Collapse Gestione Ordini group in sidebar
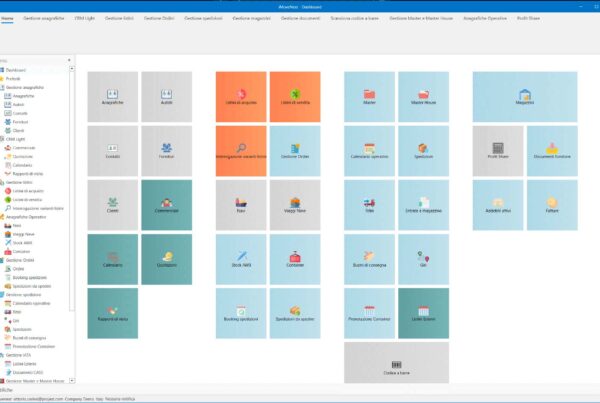The width and height of the screenshot is (600, 403). tap(18, 260)
